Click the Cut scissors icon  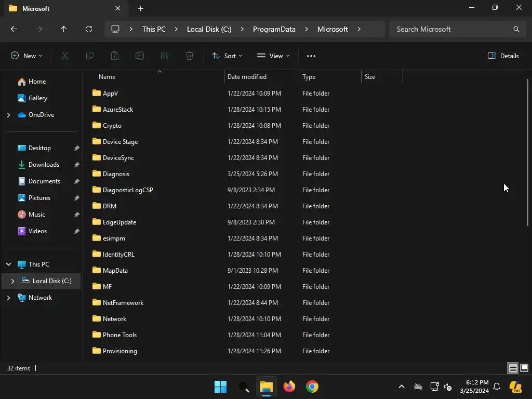pyautogui.click(x=65, y=56)
